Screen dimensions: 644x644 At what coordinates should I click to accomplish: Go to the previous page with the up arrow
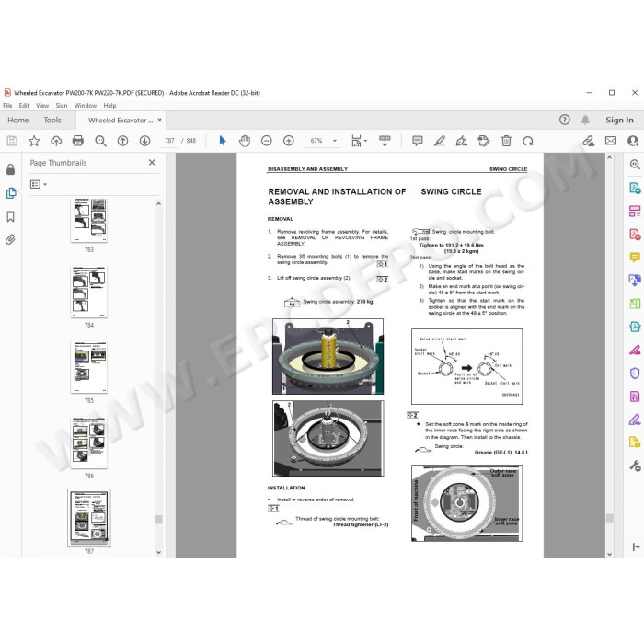122,141
